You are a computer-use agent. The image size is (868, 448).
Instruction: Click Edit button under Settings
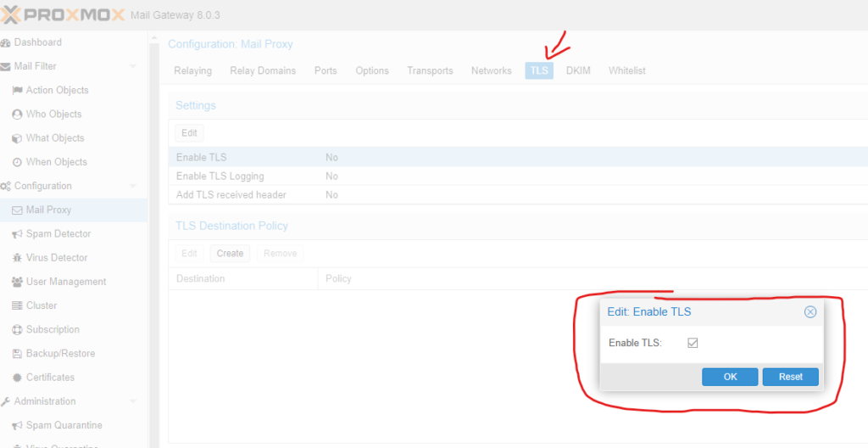[x=189, y=133]
